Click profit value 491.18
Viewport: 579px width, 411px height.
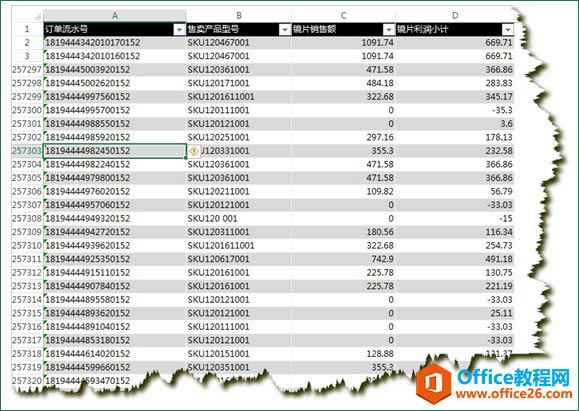pos(455,259)
